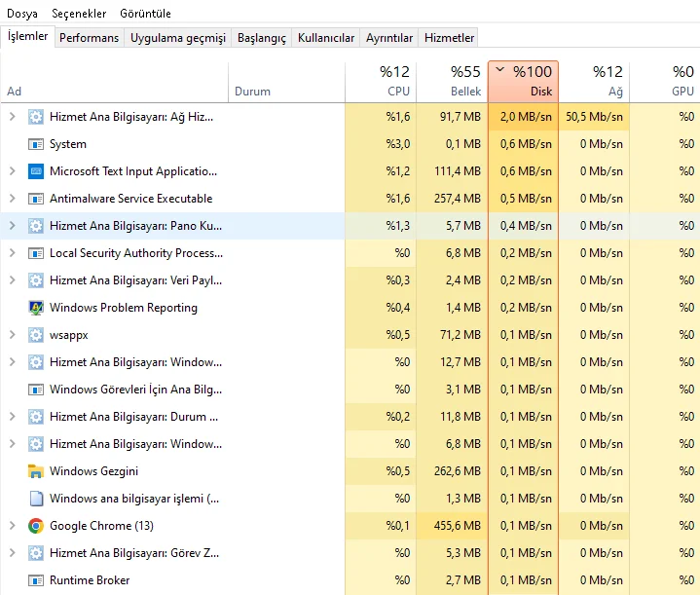Sort processes by the Ad column

(114, 83)
